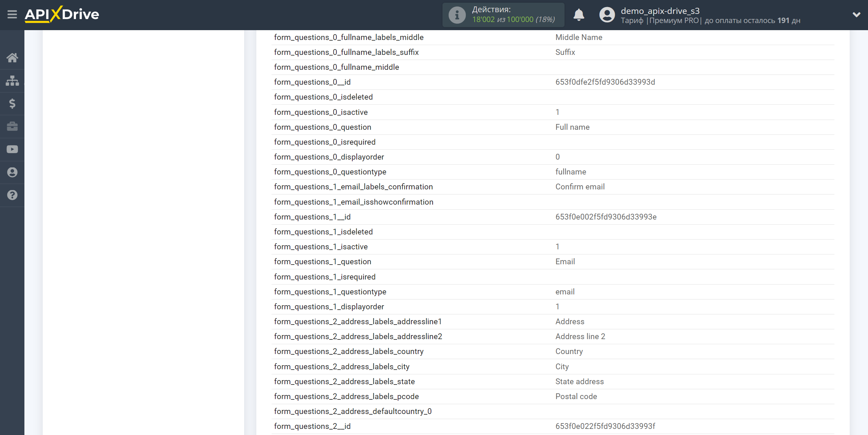Click the tariff Премиум PRO text
This screenshot has width=868, height=435.
click(674, 21)
